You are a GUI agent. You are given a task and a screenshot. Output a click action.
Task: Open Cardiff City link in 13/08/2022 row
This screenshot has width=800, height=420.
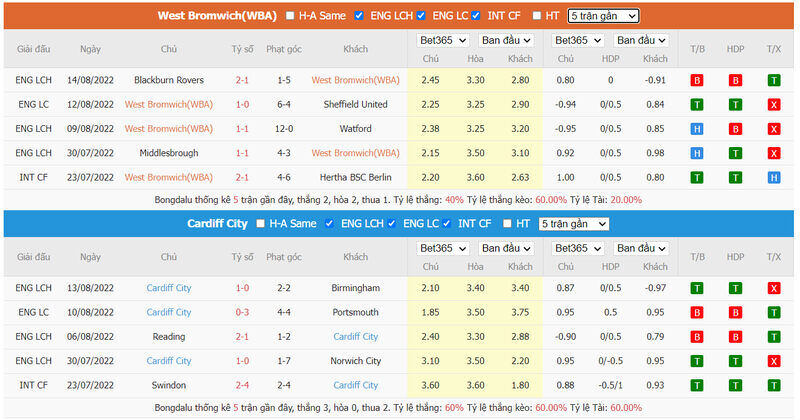pos(169,288)
